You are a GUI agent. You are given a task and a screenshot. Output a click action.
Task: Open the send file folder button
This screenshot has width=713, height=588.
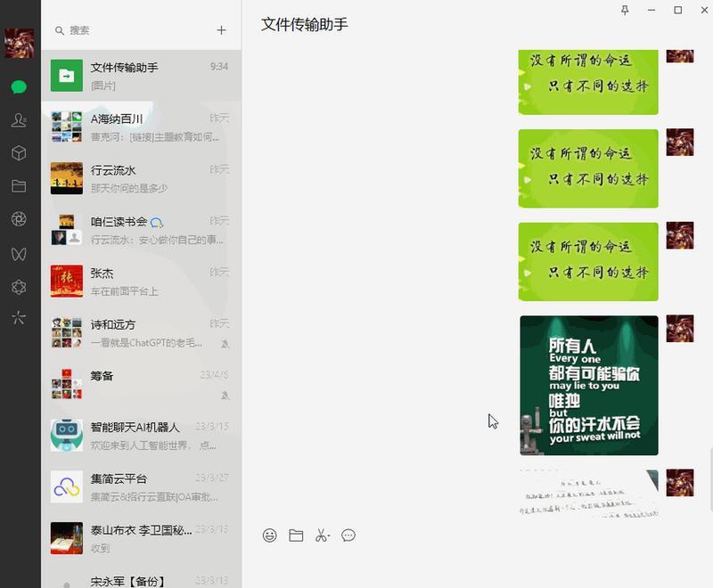(x=296, y=535)
